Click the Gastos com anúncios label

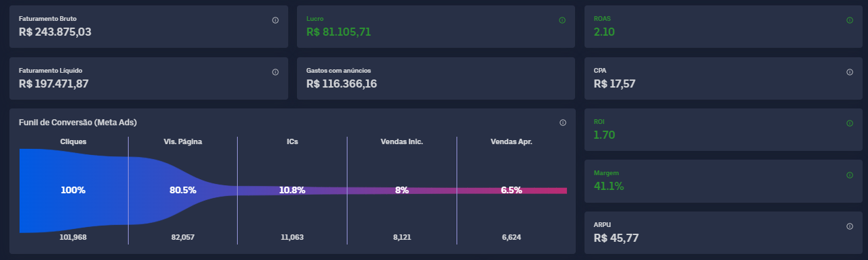339,71
